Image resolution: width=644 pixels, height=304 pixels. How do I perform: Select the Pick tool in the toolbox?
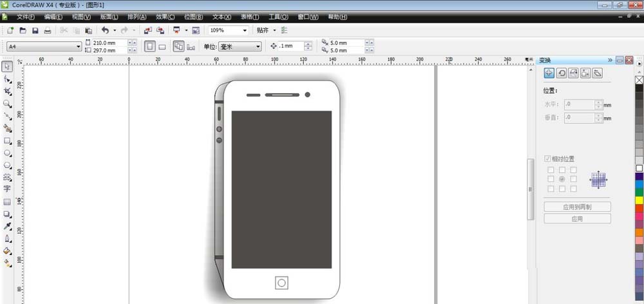point(7,66)
